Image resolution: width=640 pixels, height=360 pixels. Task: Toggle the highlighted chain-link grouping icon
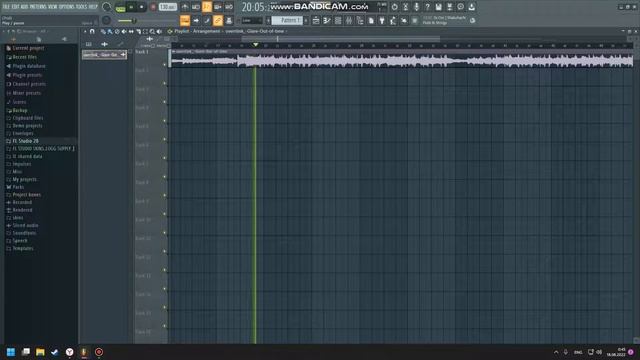[218, 20]
